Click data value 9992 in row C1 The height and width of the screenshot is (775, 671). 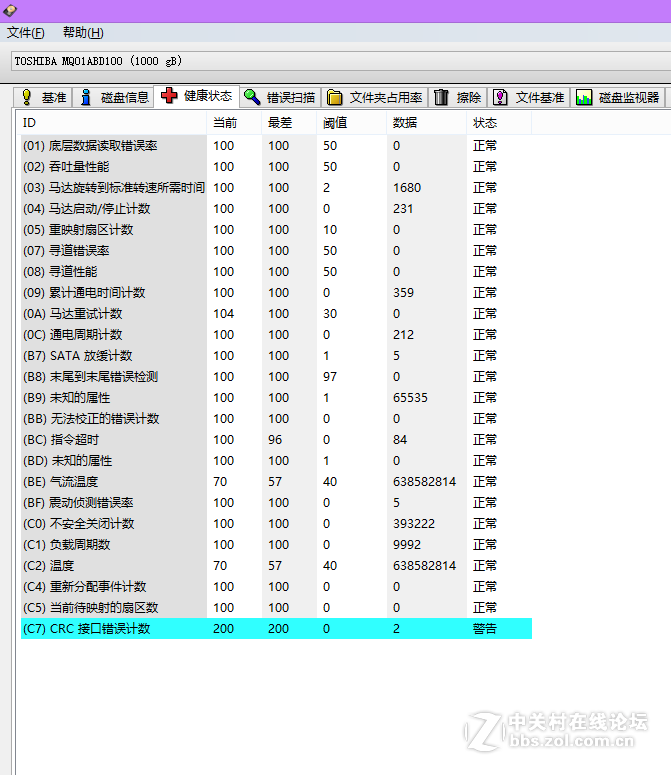pos(407,545)
